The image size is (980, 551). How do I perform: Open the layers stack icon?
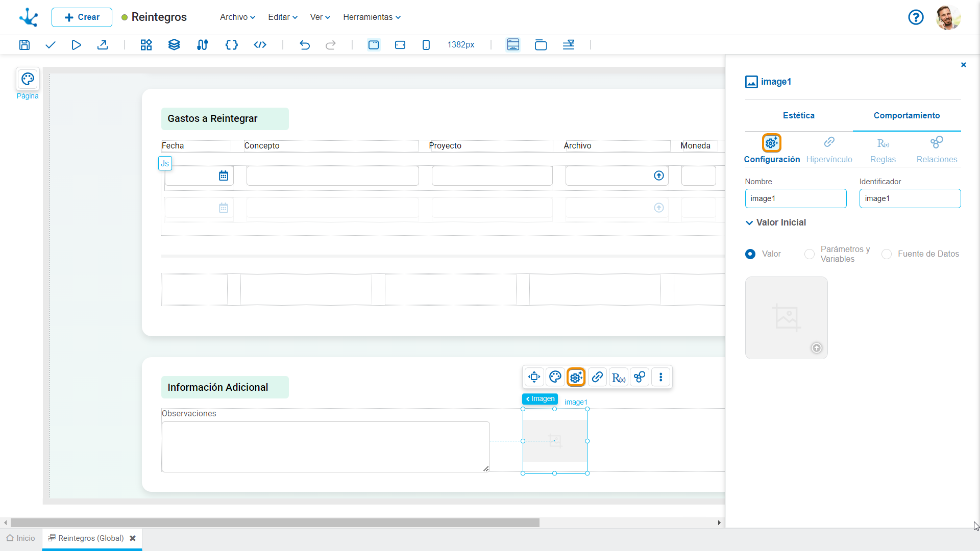tap(174, 45)
